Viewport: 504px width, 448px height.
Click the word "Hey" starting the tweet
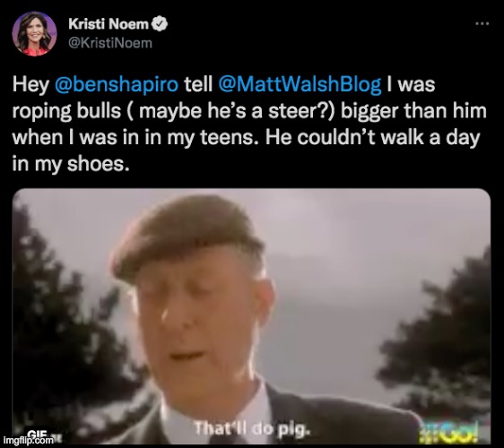click(30, 84)
